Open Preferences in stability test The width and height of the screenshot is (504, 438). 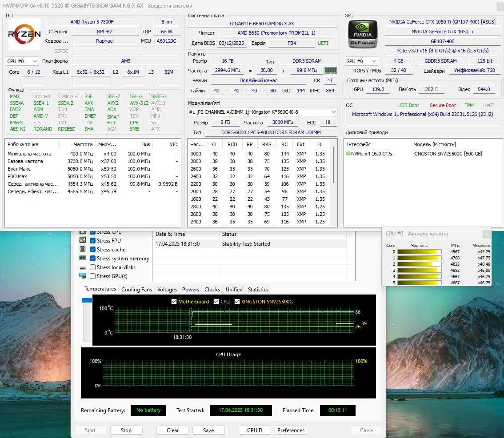coord(291,430)
